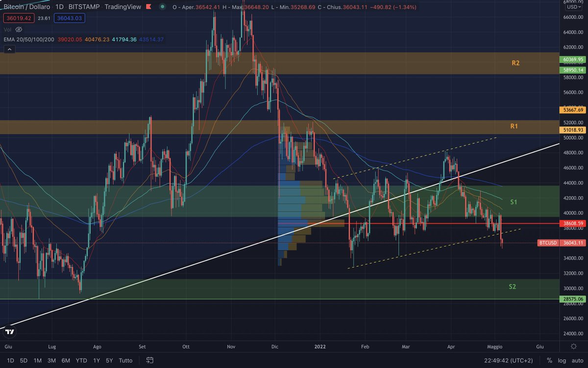Click the Maggio label on time axis

tap(495, 346)
